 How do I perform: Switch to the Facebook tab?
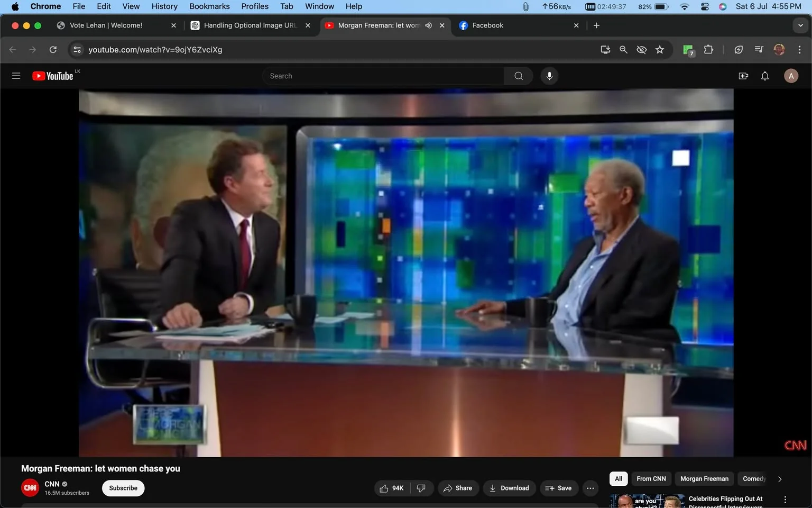click(x=519, y=25)
